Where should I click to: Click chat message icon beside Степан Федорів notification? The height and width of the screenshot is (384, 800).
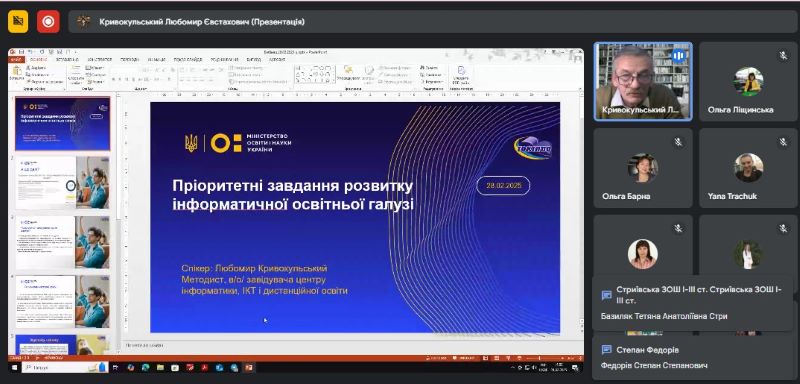pos(607,350)
